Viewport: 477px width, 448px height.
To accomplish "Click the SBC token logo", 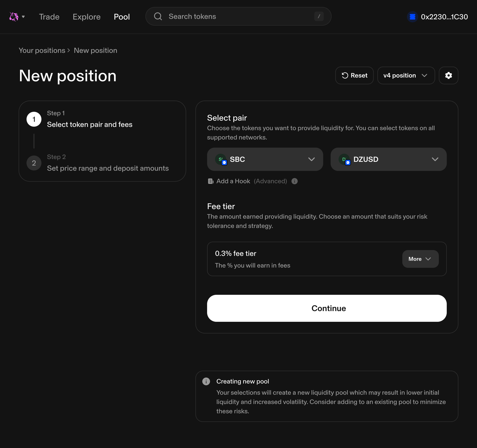I will click(221, 159).
